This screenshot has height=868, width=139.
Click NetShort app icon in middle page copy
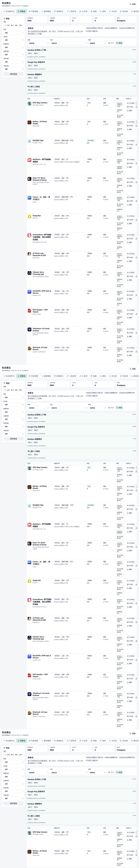coord(29,525)
